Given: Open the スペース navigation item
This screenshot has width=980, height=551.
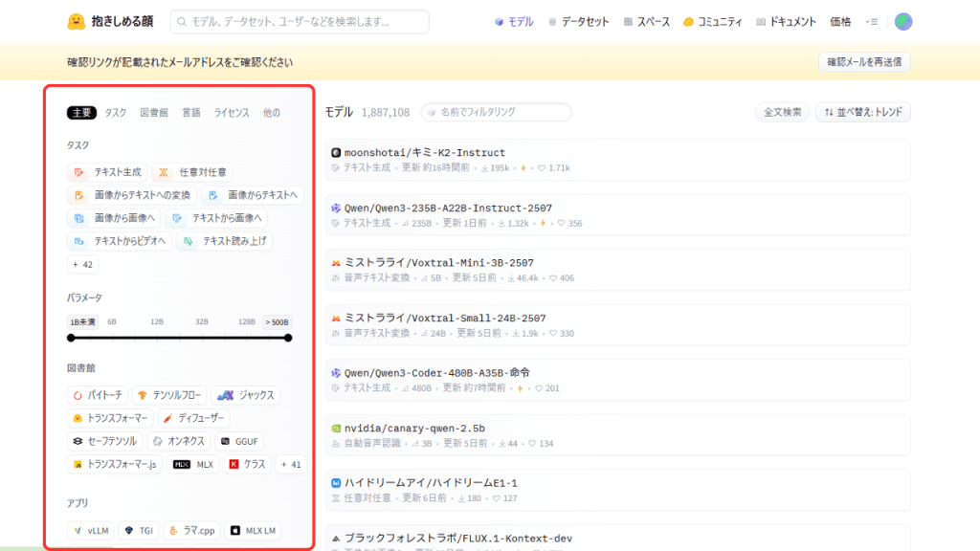Looking at the screenshot, I should pos(646,22).
